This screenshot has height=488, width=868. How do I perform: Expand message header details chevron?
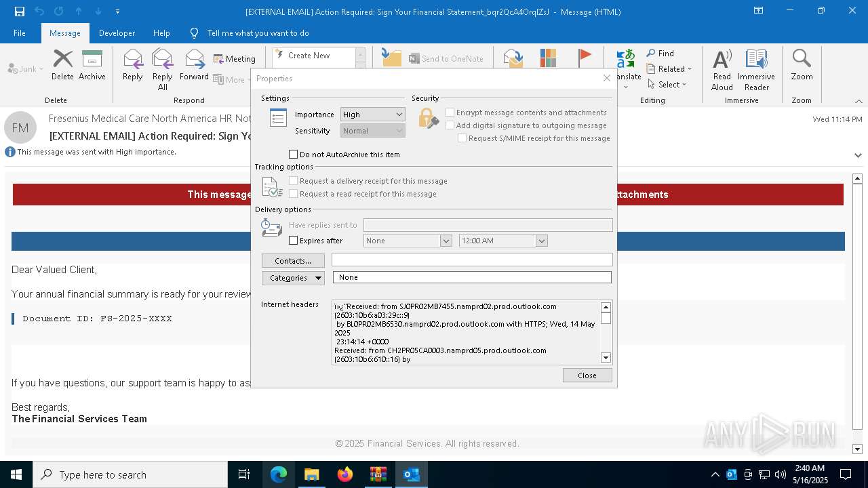(859, 155)
